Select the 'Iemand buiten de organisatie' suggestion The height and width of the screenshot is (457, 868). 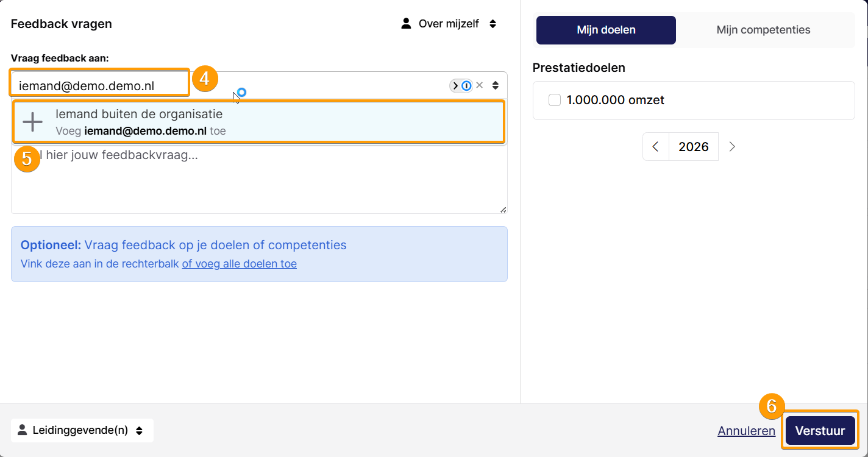coord(259,122)
